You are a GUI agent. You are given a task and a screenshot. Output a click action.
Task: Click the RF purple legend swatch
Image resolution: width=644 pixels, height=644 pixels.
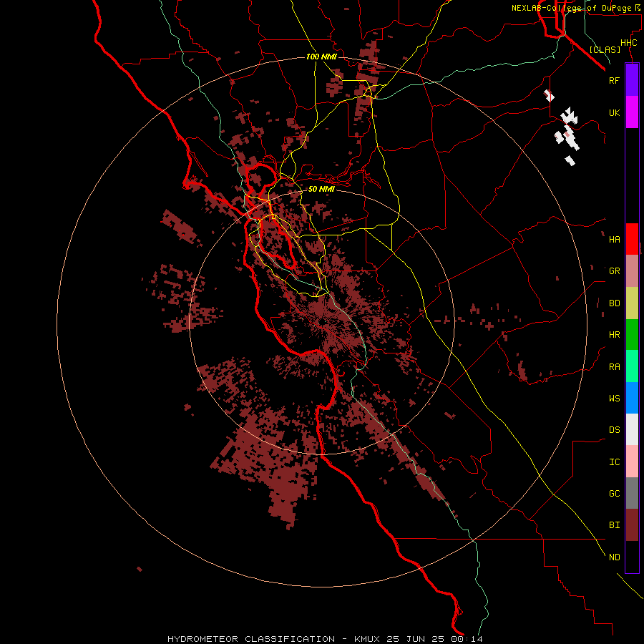(632, 80)
